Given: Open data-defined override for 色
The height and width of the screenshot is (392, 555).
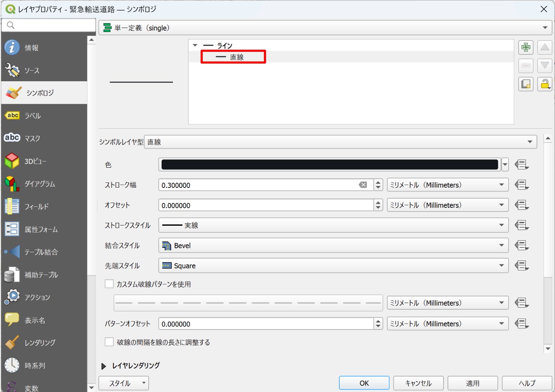Looking at the screenshot, I should point(522,165).
